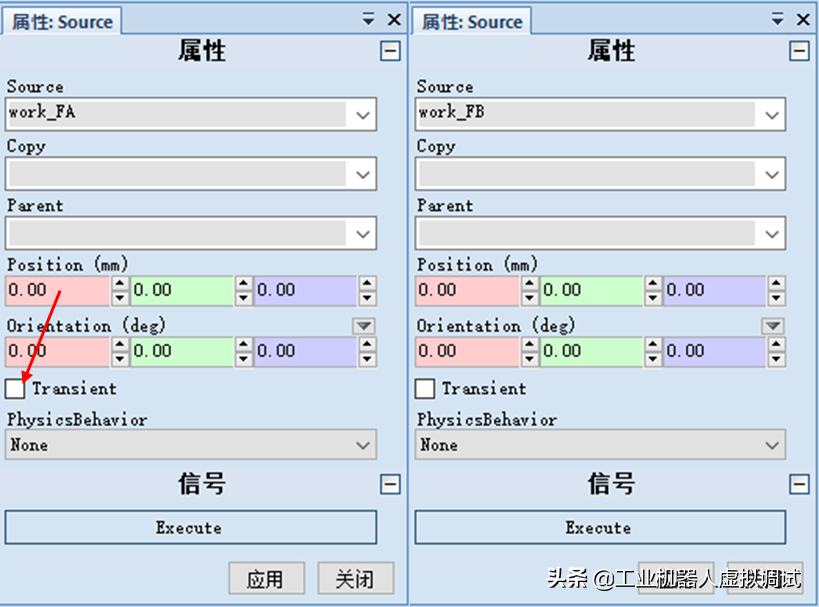Enable Transient checkbox for work_FB
The height and width of the screenshot is (607, 819).
coord(425,388)
